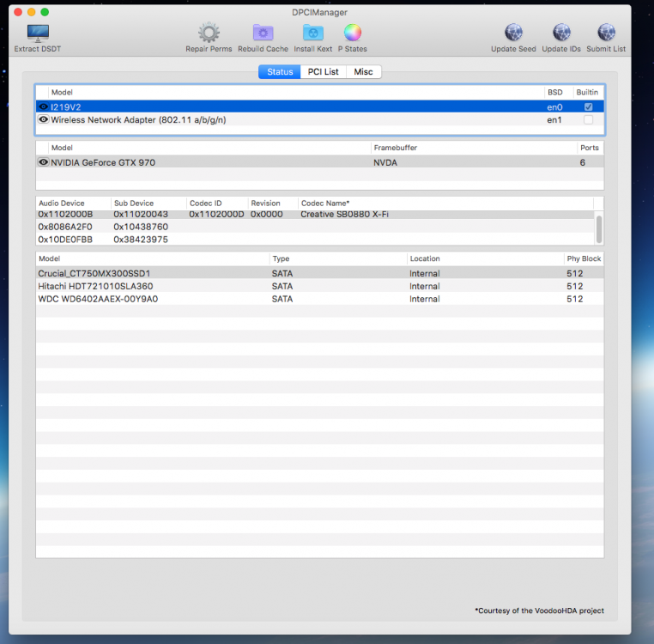
Task: Toggle eye icon for I219V2 adapter
Action: (x=44, y=106)
